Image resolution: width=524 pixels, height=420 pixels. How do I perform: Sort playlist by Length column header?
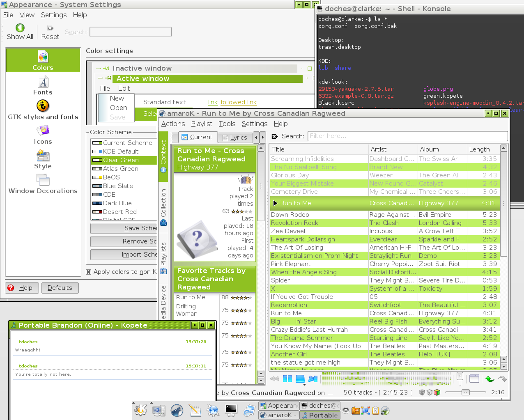(483, 149)
